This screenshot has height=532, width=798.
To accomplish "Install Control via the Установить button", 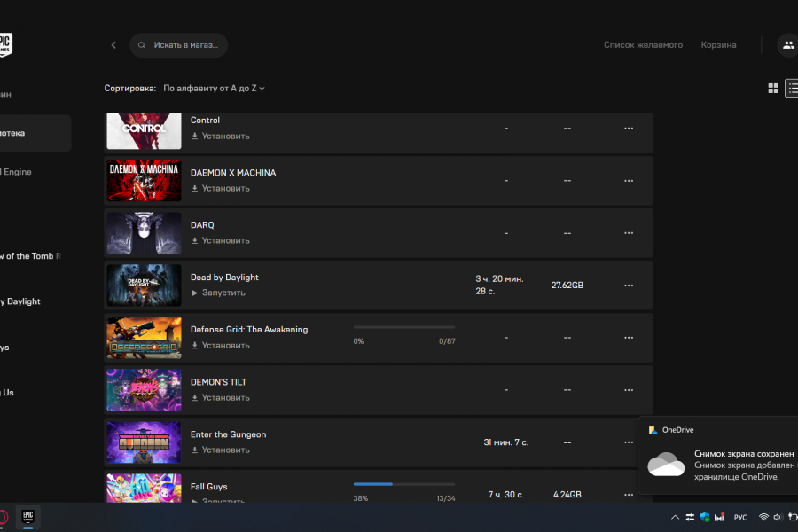I will coord(221,136).
